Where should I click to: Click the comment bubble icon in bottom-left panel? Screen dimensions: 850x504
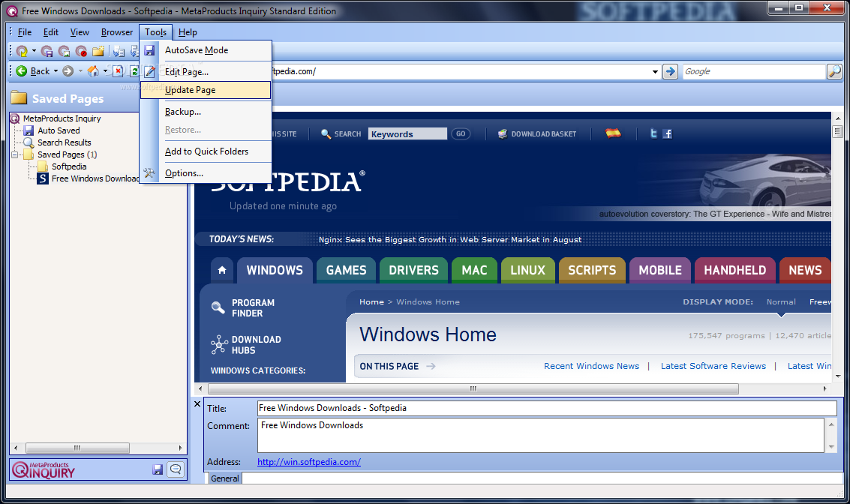pyautogui.click(x=176, y=469)
